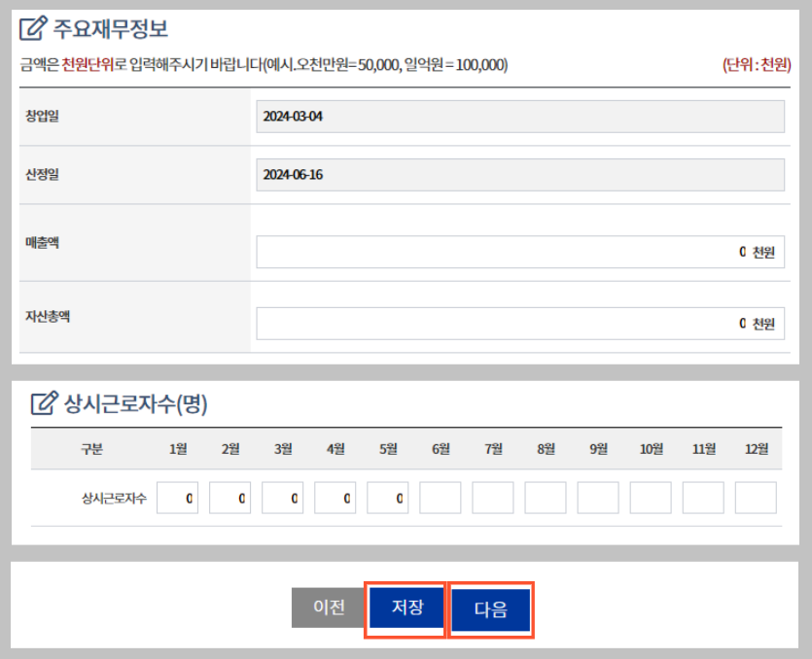This screenshot has height=659, width=812.
Task: Click the empty 9월 worker count input
Action: pos(598,498)
